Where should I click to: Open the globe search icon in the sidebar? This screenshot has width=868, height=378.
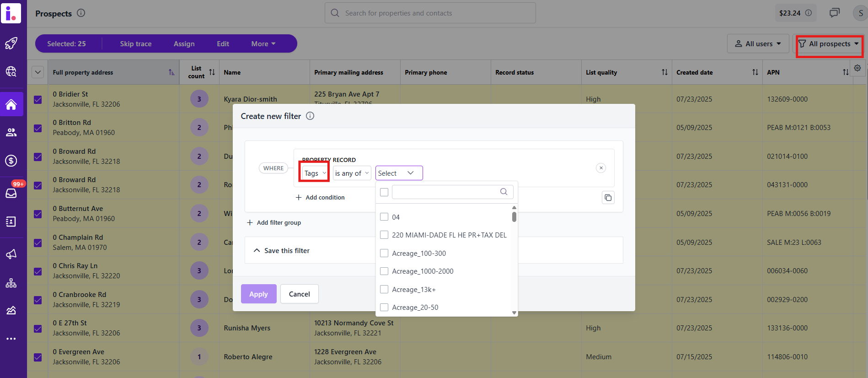pos(11,71)
